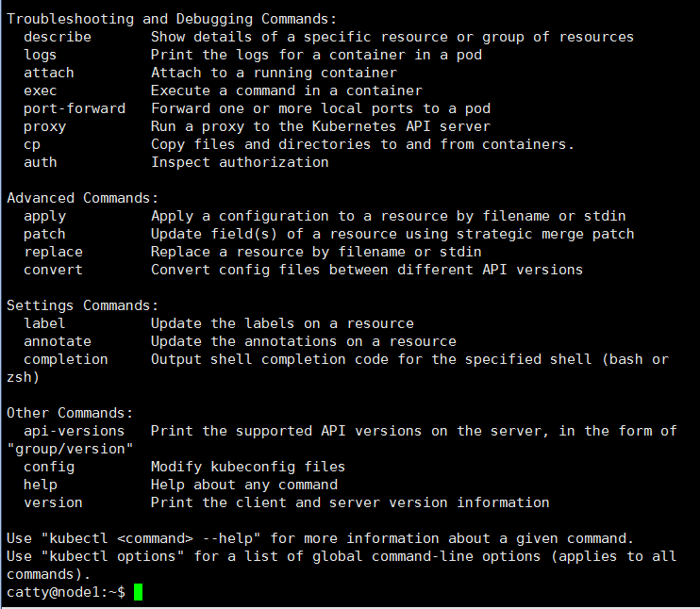Click the 'Advanced Commands:' heading
This screenshot has height=609, width=700.
(x=83, y=198)
